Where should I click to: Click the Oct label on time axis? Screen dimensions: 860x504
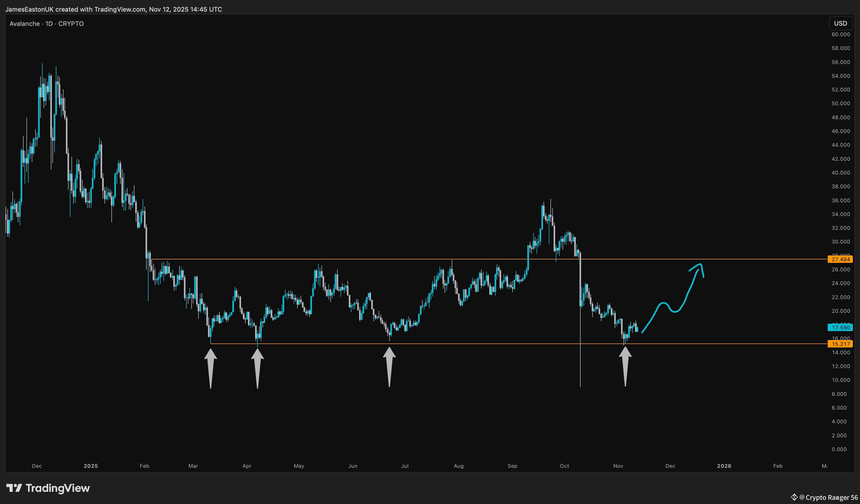564,466
